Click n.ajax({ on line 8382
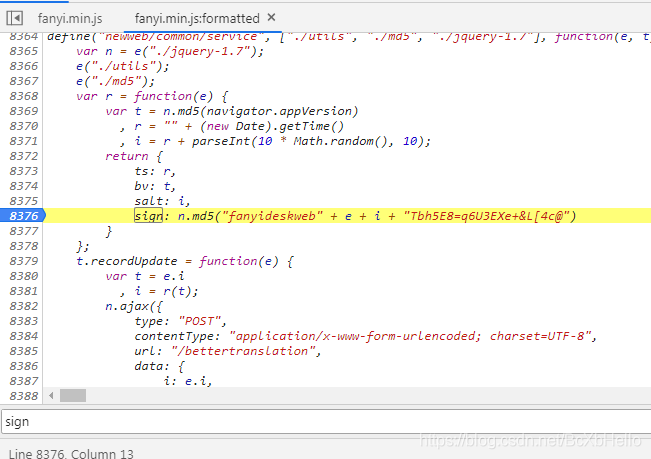Viewport: 651px width, 459px height. 134,306
